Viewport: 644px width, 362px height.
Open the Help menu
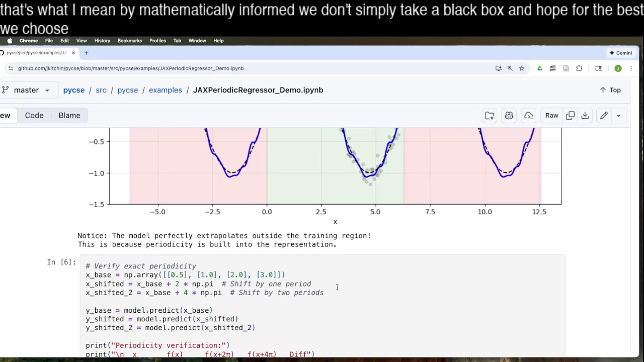pos(218,41)
